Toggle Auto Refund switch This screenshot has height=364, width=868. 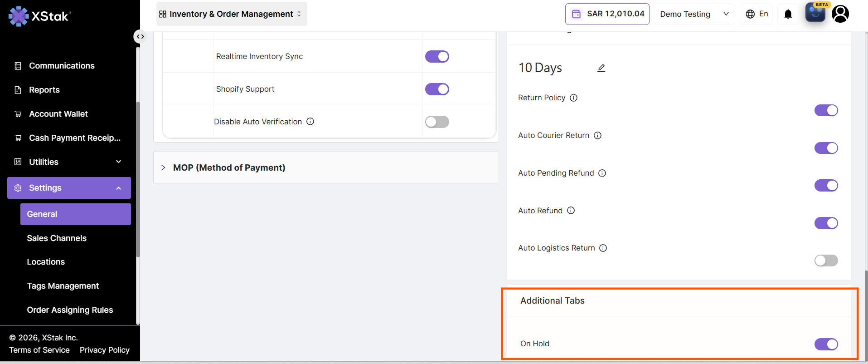click(826, 223)
